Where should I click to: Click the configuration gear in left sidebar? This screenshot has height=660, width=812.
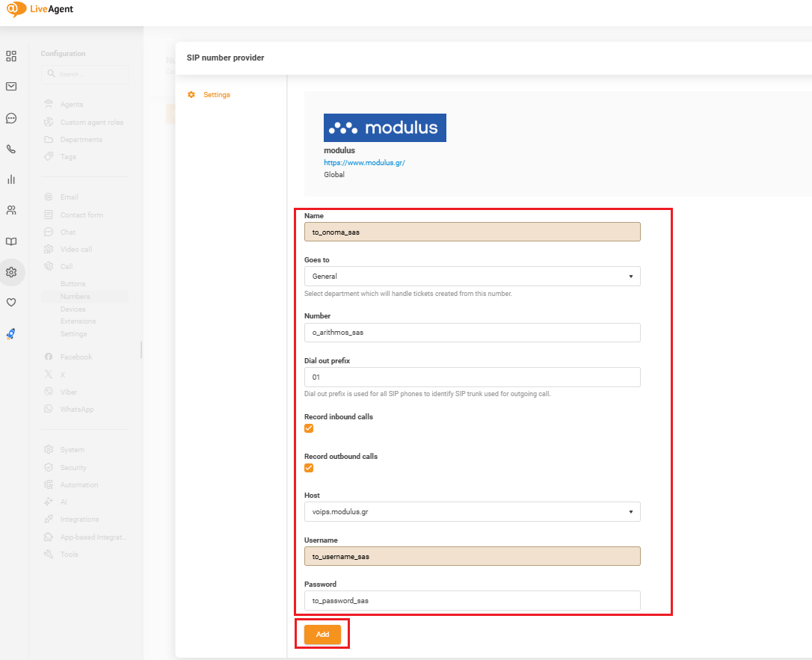[11, 273]
